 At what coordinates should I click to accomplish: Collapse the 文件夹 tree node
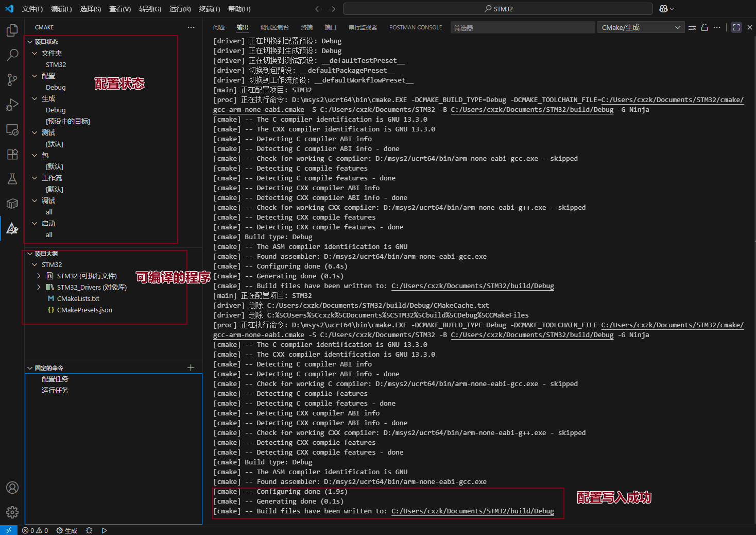pyautogui.click(x=35, y=53)
